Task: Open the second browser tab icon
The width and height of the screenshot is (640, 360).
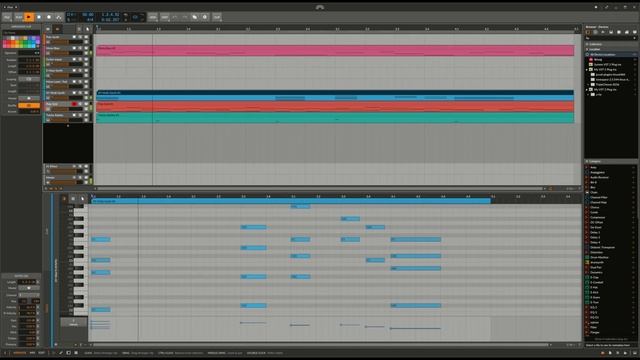Action: click(596, 32)
